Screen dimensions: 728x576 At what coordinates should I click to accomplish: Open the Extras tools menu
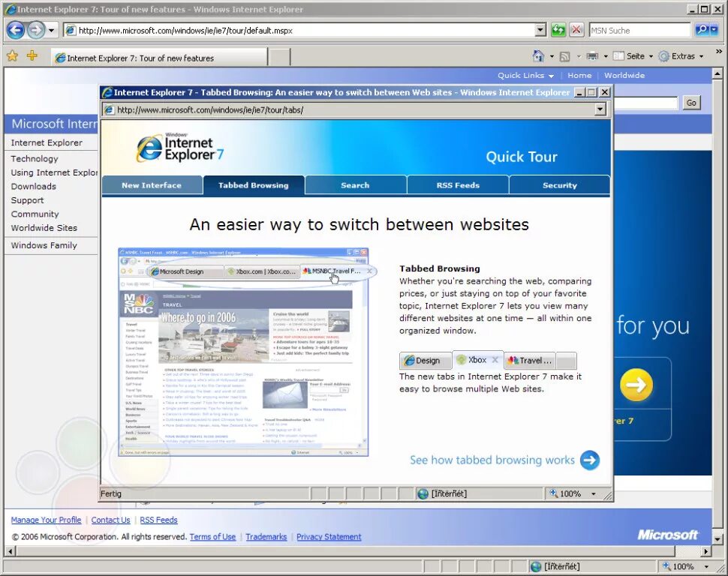pos(681,56)
